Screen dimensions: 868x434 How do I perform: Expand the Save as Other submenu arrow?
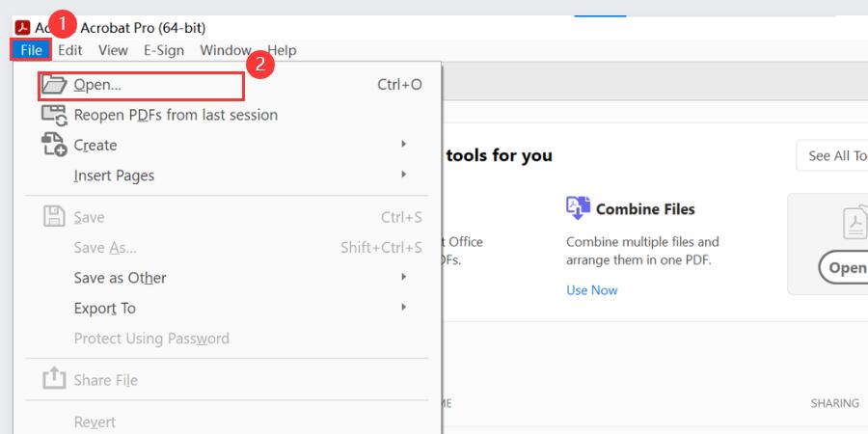point(404,278)
